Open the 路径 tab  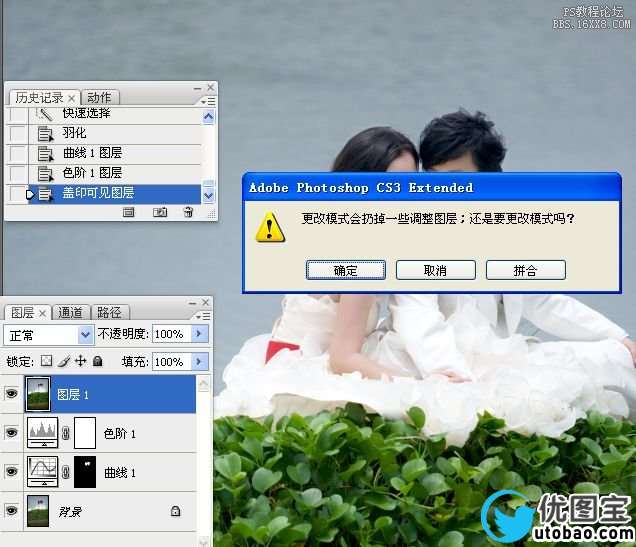[109, 312]
